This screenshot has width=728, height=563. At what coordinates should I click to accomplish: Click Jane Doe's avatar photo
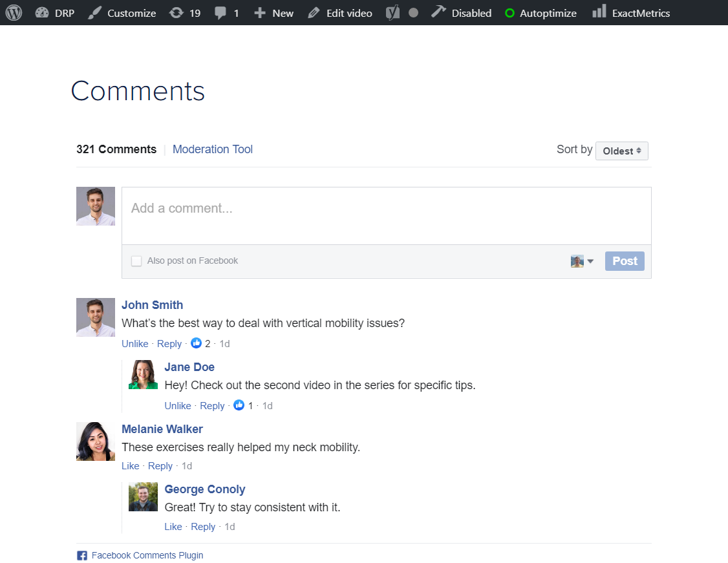coord(143,374)
